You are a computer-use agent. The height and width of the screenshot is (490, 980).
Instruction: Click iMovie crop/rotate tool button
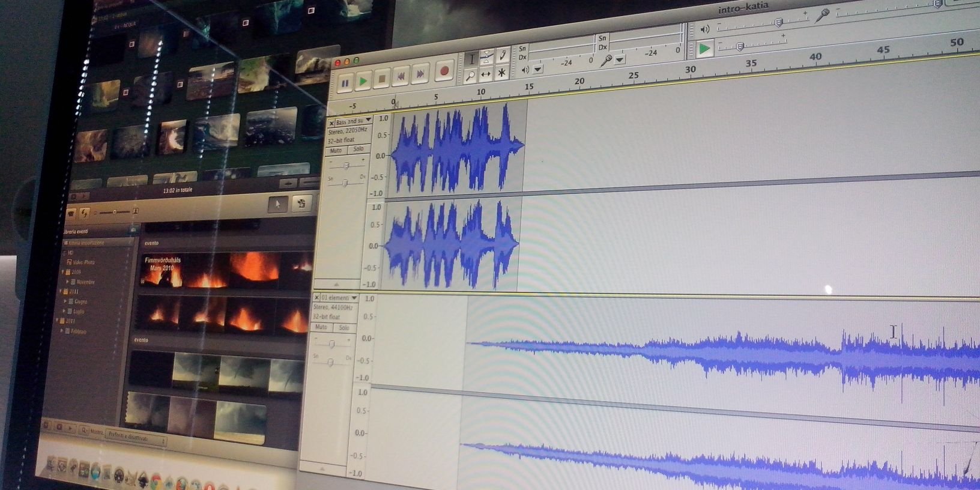pyautogui.click(x=301, y=203)
